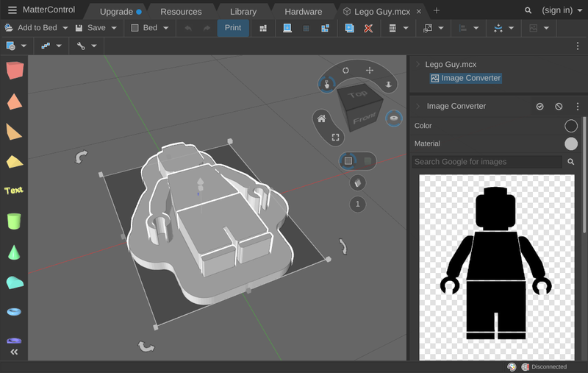Open the Add to Bed dropdown arrow

pyautogui.click(x=65, y=28)
